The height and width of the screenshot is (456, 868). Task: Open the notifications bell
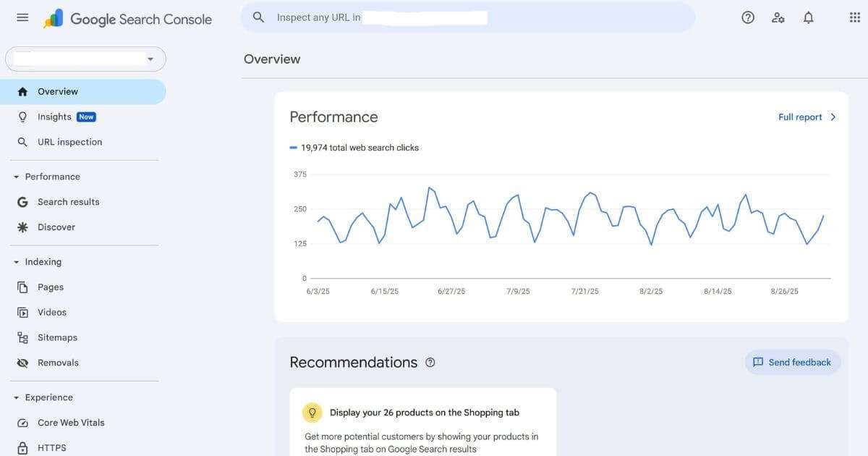(809, 17)
